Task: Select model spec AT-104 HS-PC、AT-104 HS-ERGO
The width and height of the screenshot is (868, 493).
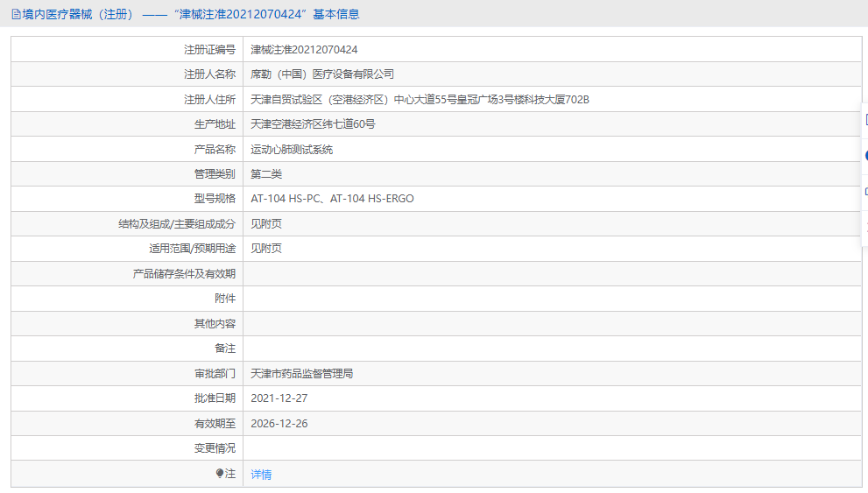Action: [x=332, y=199]
